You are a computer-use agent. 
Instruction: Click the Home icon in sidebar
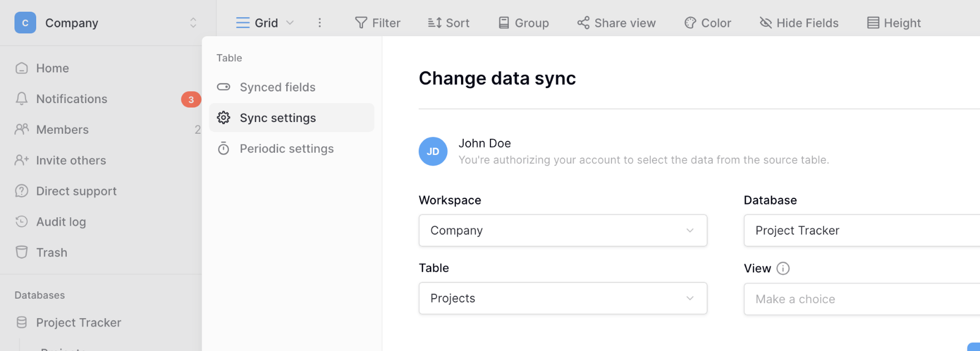point(22,68)
